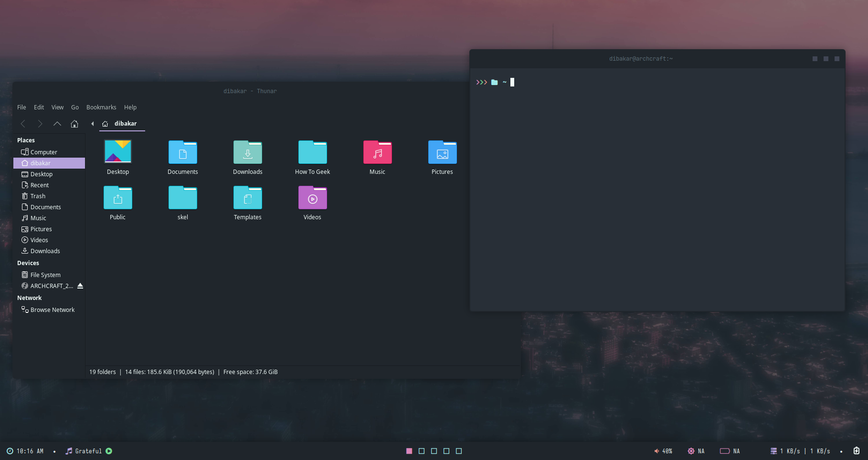
Task: Open the How To Geek folder
Action: pos(313,152)
